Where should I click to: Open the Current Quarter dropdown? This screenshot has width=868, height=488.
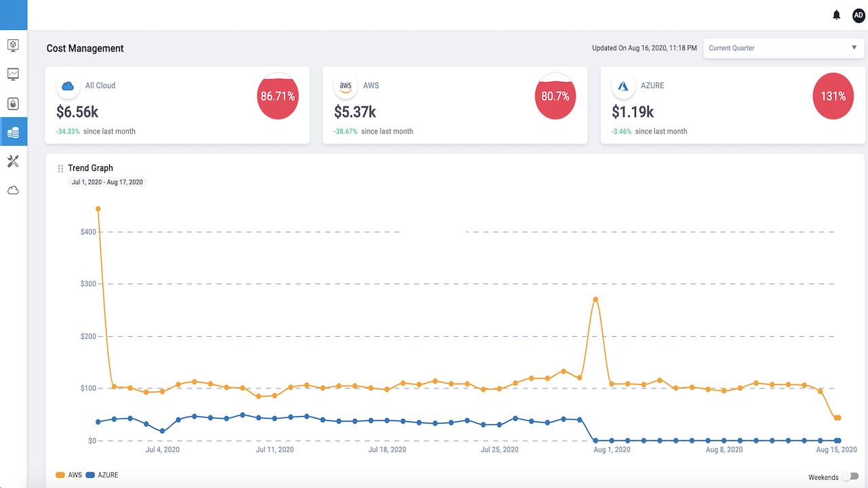click(783, 48)
